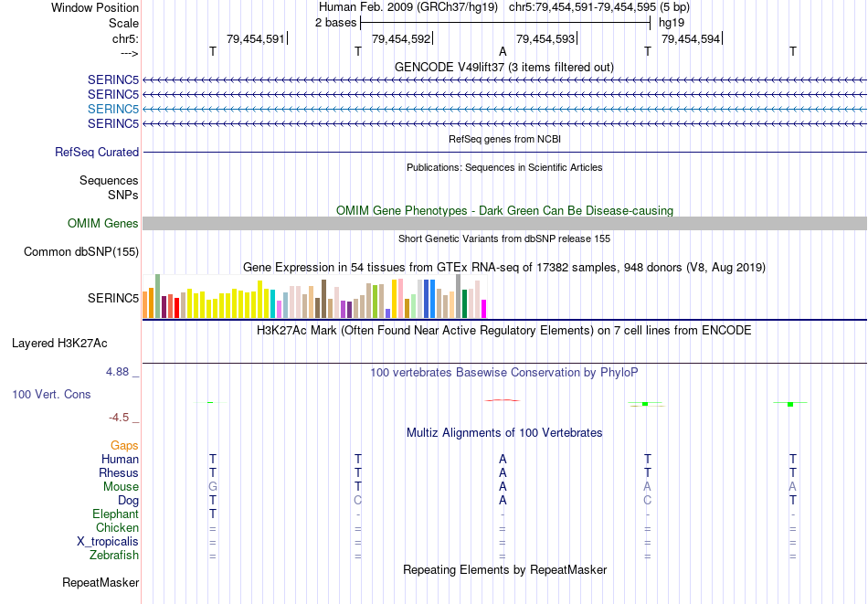Select the Rhesus alignment row label

[x=119, y=472]
